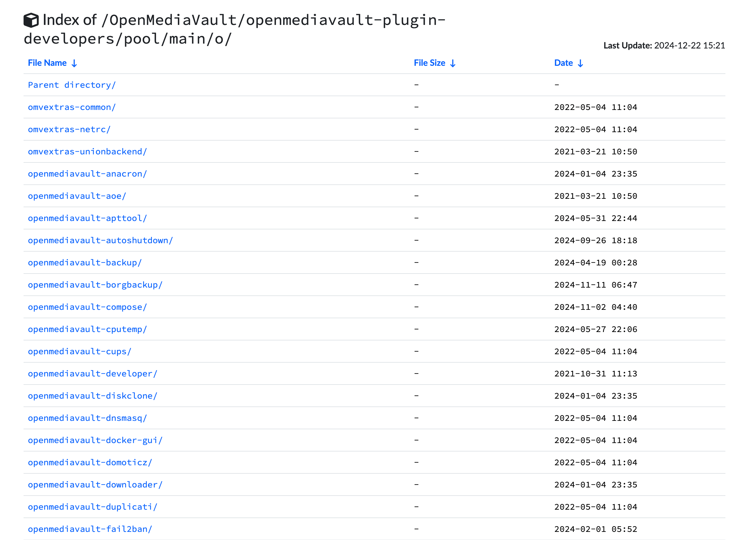The height and width of the screenshot is (540, 756).
Task: Open the omvextras-netrc folder
Action: 69,129
